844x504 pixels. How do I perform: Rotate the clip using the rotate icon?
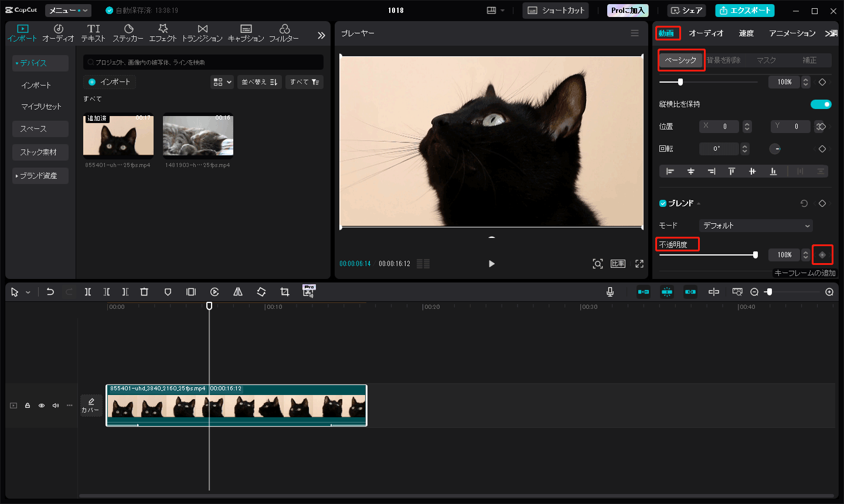tap(261, 292)
